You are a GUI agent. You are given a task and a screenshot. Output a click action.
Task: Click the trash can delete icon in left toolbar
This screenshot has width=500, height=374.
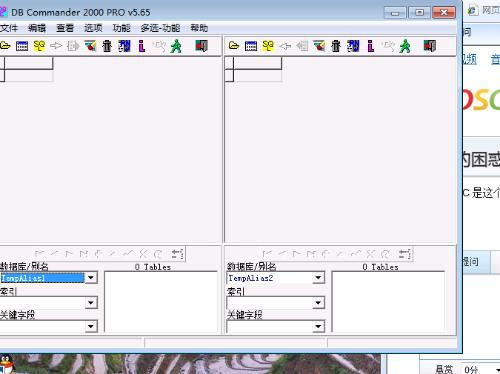pos(107,46)
